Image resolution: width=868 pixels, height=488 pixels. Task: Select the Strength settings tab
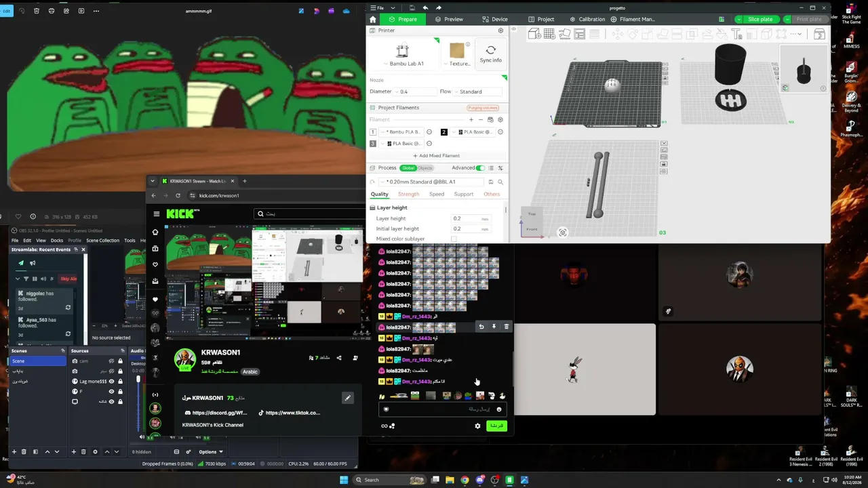click(x=408, y=194)
